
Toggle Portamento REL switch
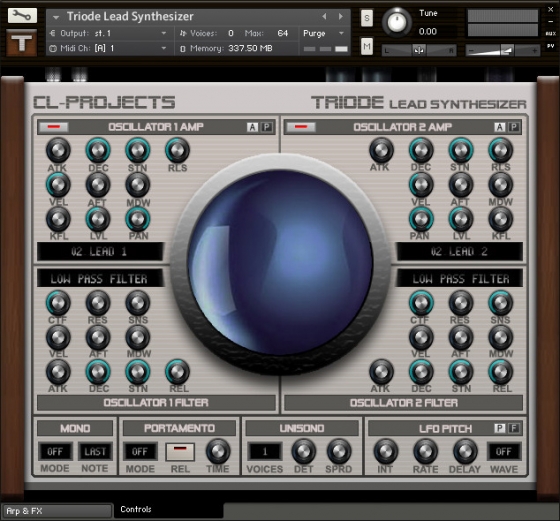click(180, 452)
